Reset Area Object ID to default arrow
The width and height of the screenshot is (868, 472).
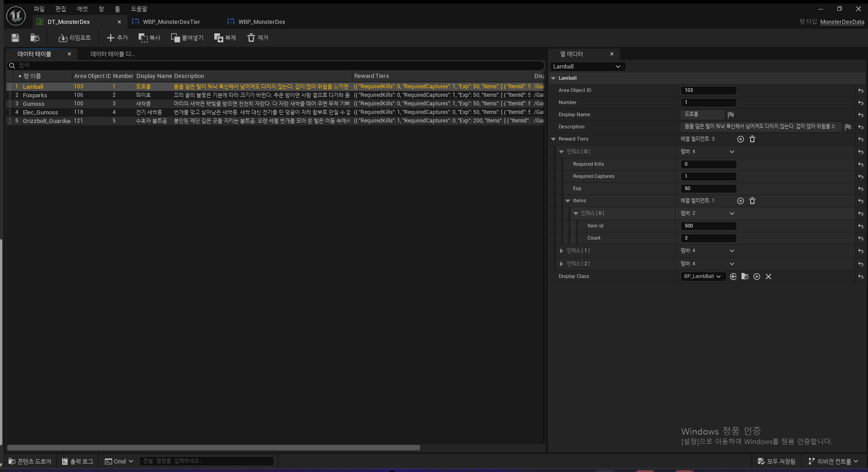click(x=861, y=91)
